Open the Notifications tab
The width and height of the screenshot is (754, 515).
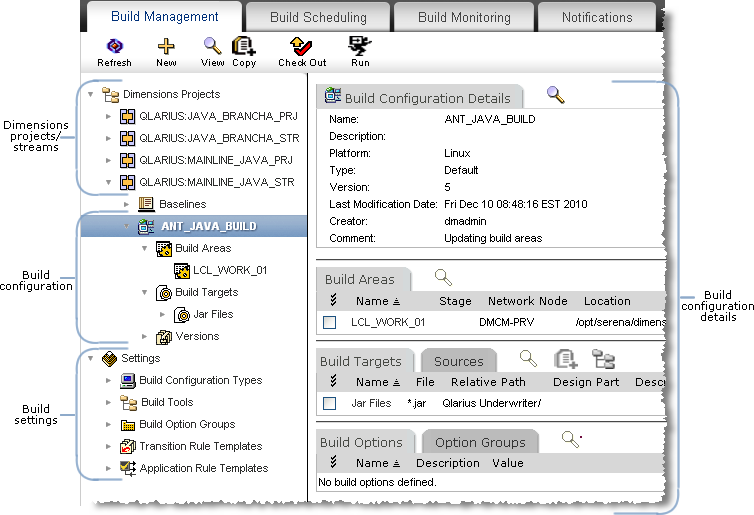596,17
